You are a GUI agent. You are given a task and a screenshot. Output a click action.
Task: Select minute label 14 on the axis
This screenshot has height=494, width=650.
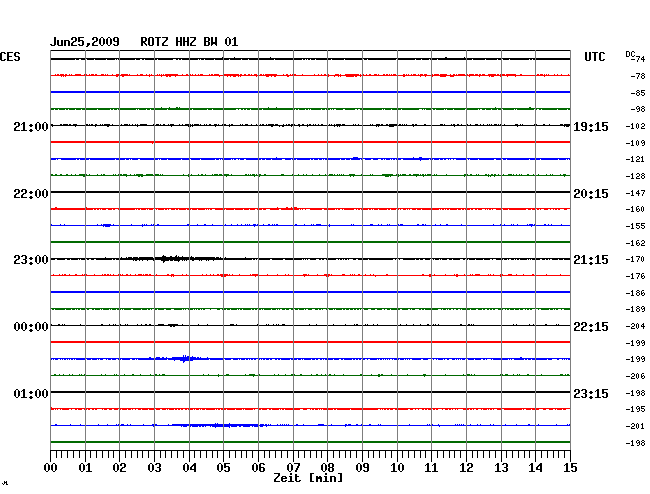(x=535, y=468)
